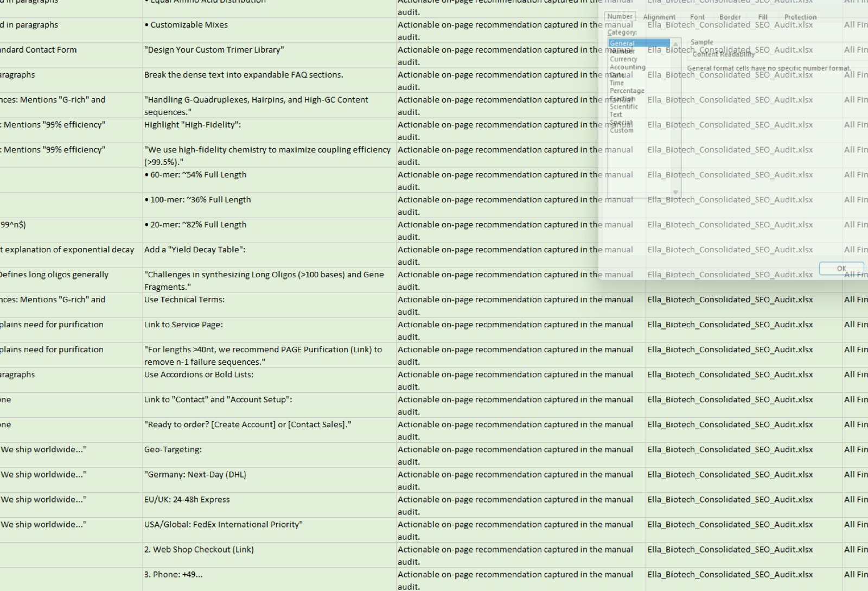The height and width of the screenshot is (591, 868).
Task: Switch to the Alignment tab in Format Cells
Action: coord(659,17)
